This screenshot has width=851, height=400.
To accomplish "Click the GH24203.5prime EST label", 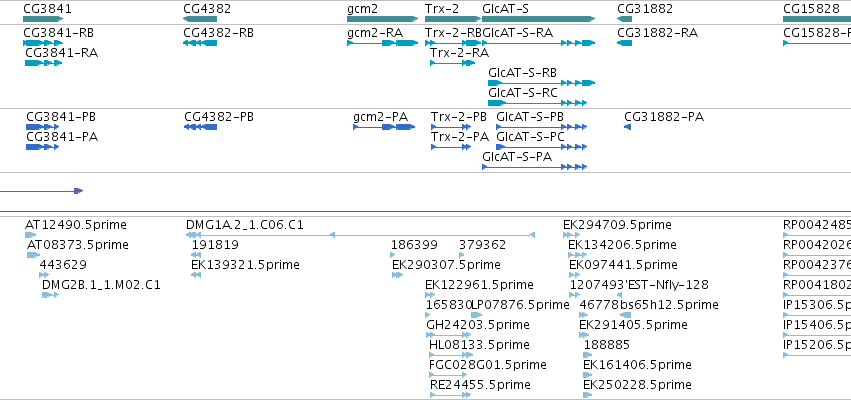I will tap(478, 325).
